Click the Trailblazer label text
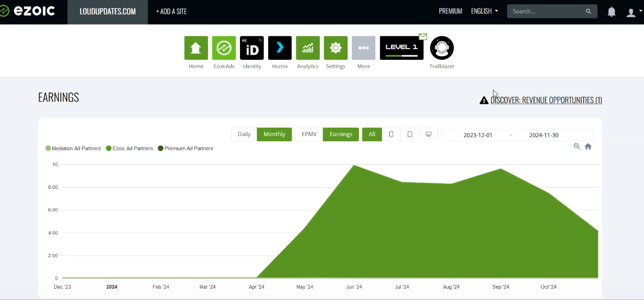This screenshot has width=644, height=300. click(442, 66)
